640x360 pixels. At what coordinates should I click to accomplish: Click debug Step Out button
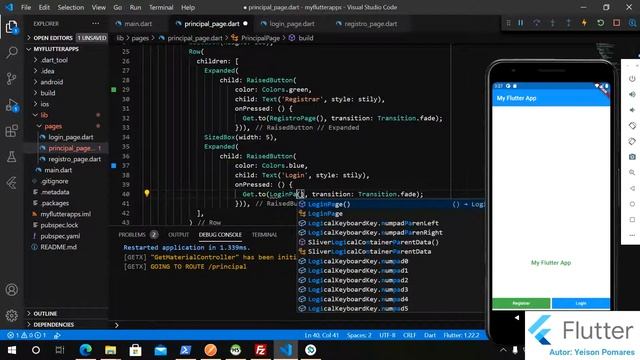click(x=569, y=23)
